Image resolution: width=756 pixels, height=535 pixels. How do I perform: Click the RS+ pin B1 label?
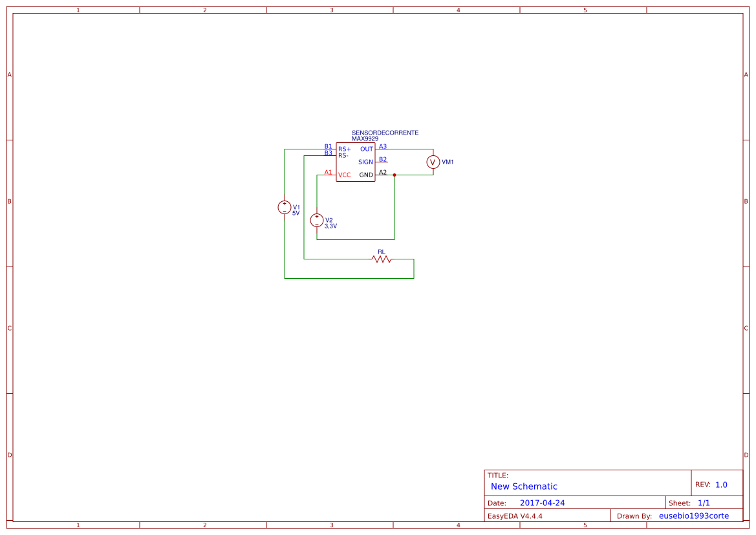[x=327, y=146]
